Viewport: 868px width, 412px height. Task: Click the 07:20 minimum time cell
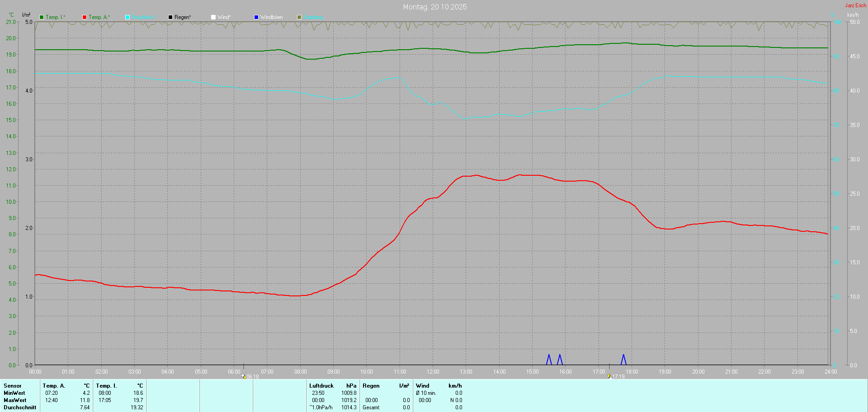[x=52, y=393]
